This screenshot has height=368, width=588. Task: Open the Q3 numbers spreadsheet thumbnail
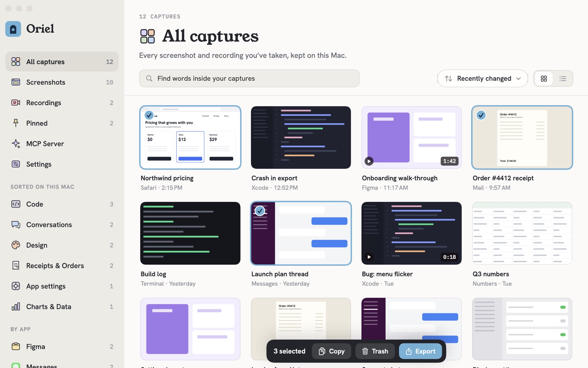coord(522,233)
